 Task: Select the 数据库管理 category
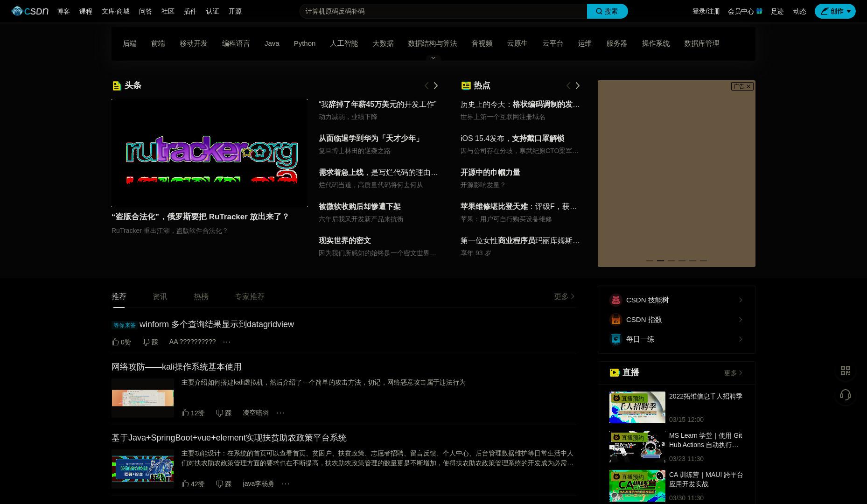click(702, 43)
